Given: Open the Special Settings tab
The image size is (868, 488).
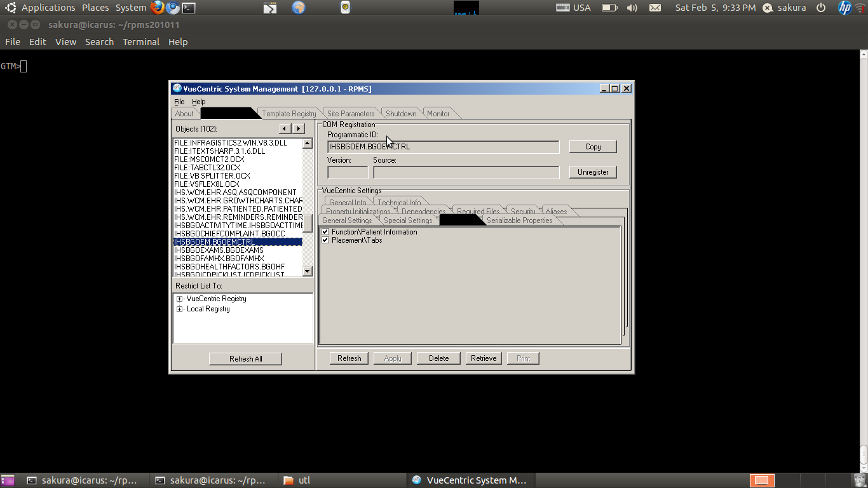Looking at the screenshot, I should 408,220.
